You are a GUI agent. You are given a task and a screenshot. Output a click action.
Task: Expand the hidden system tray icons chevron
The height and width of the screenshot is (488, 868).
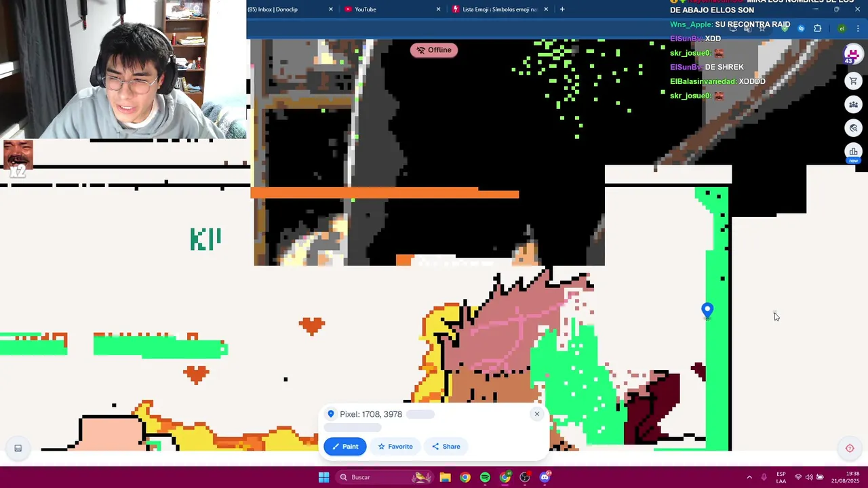click(x=749, y=477)
